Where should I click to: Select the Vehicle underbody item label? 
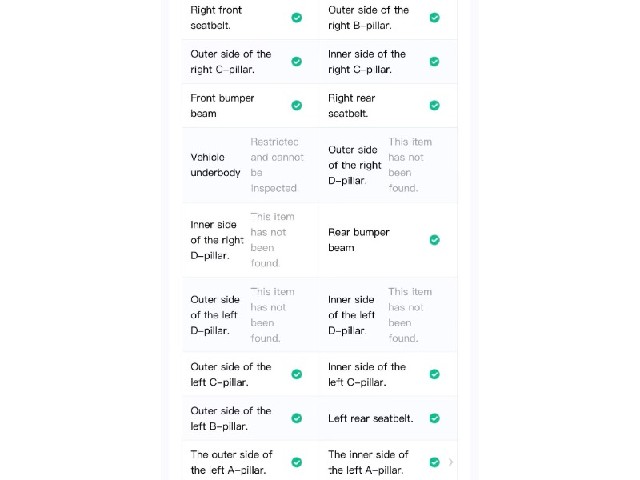(x=215, y=165)
